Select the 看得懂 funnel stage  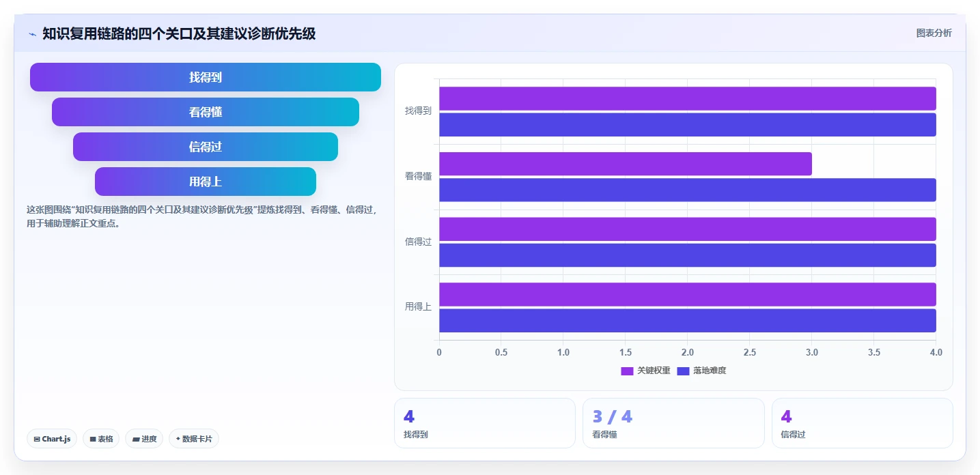click(x=206, y=112)
